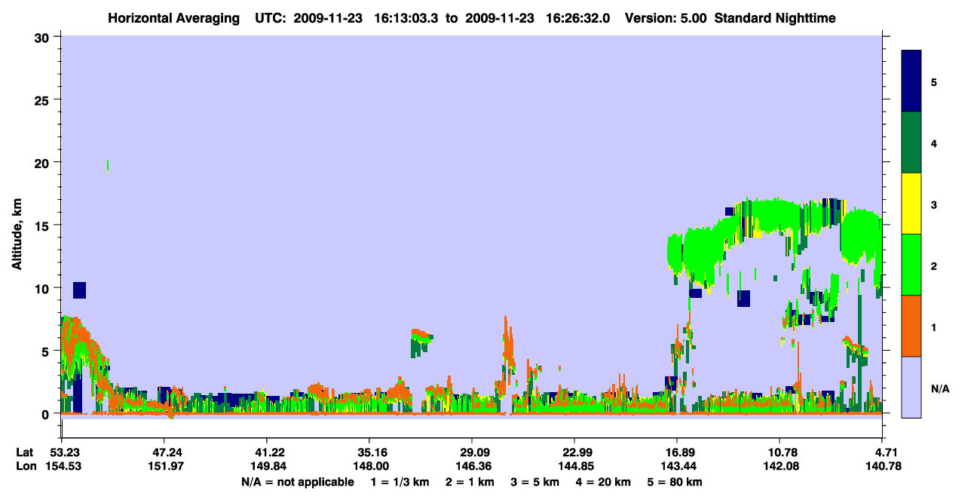
Task: Click the colorbar label 'N/A'
Action: (x=939, y=388)
